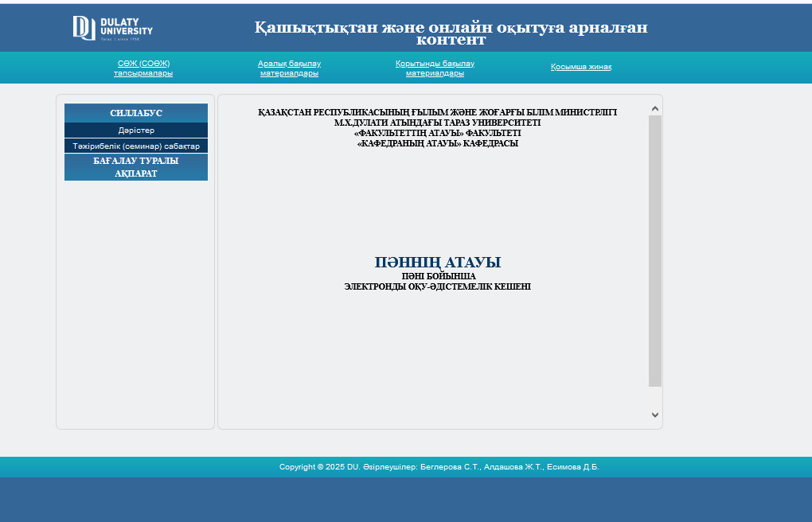The height and width of the screenshot is (522, 812).
Task: Open the СӨЖ (СОӨЖ) тапсырмалары link
Action: click(143, 68)
